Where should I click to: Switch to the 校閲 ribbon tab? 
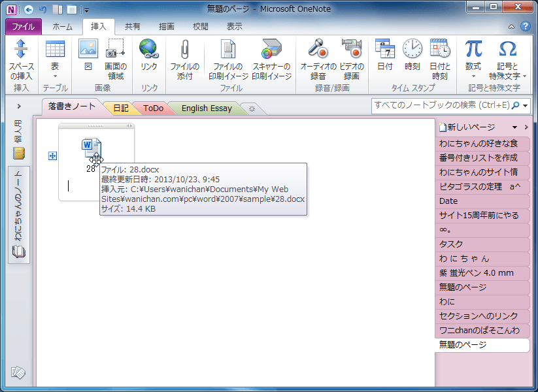[201, 26]
